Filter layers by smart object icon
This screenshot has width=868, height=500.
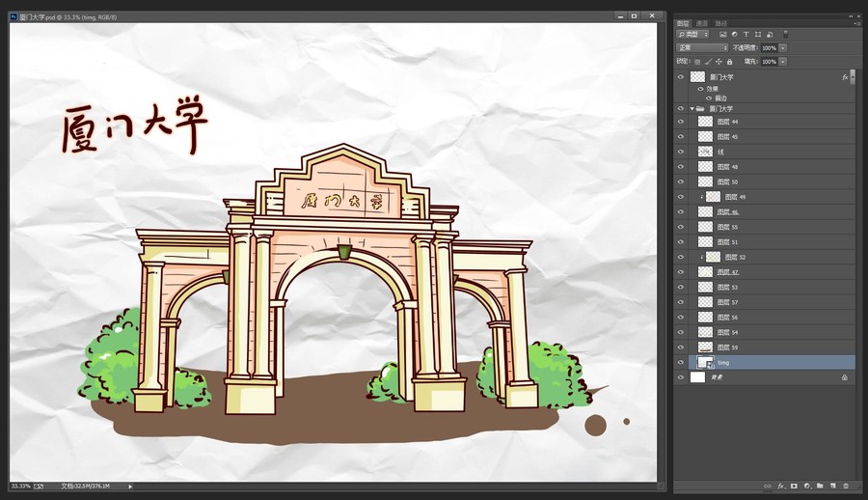pos(770,35)
